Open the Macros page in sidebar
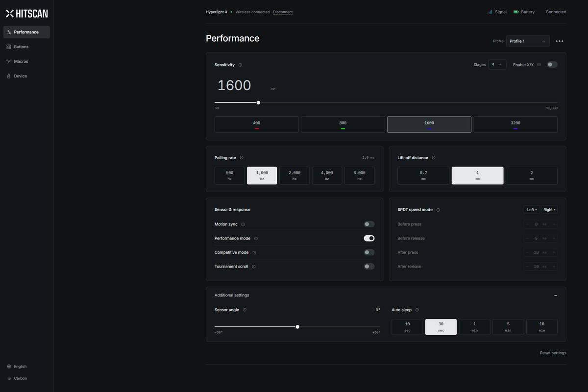 26,62
